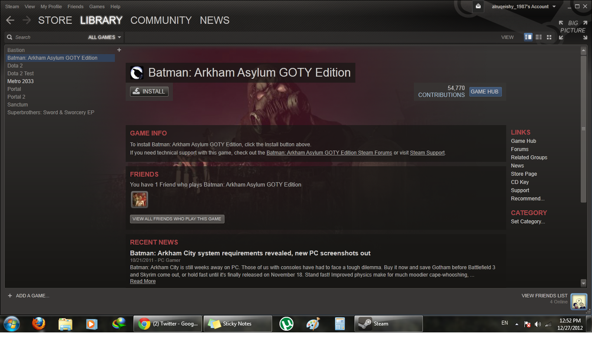
Task: Open the Store Page link
Action: click(x=524, y=174)
